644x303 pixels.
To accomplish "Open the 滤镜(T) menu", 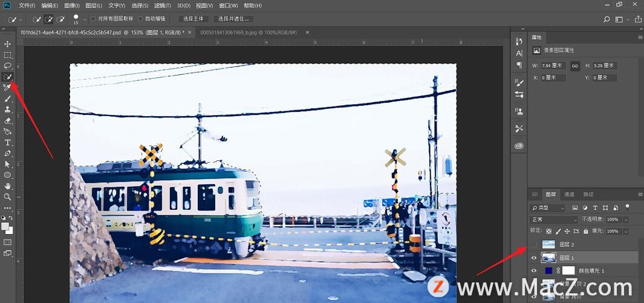I will click(x=161, y=5).
